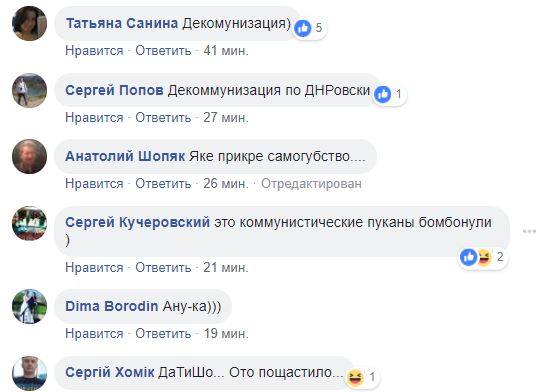This screenshot has width=548, height=392.
Task: View edit history via Отредактирован label
Action: 311,184
